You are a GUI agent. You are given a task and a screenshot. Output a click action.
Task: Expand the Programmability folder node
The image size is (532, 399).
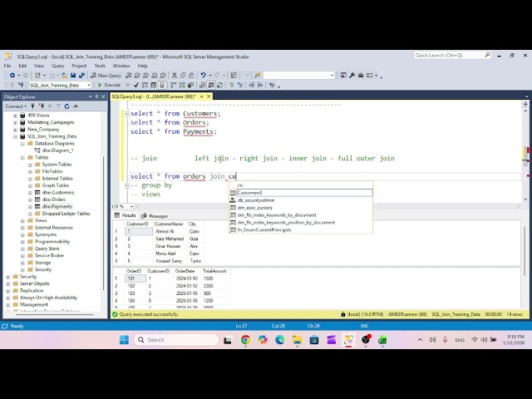click(22, 242)
